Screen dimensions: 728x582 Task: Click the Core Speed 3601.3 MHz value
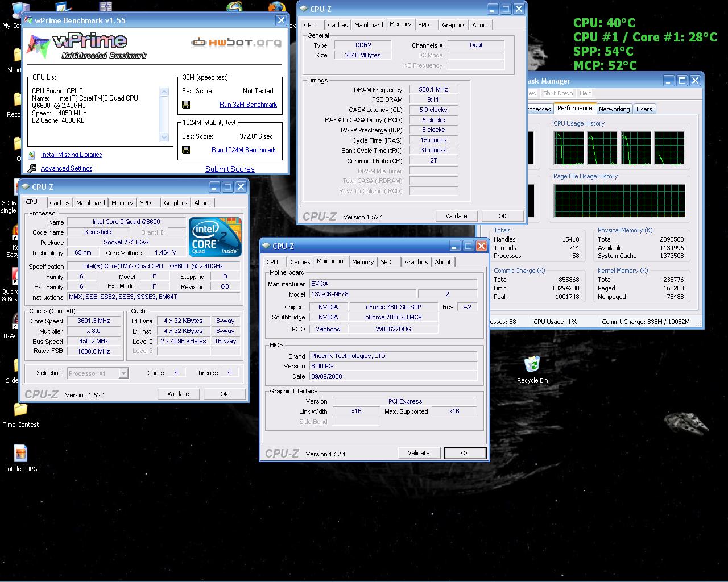[94, 321]
